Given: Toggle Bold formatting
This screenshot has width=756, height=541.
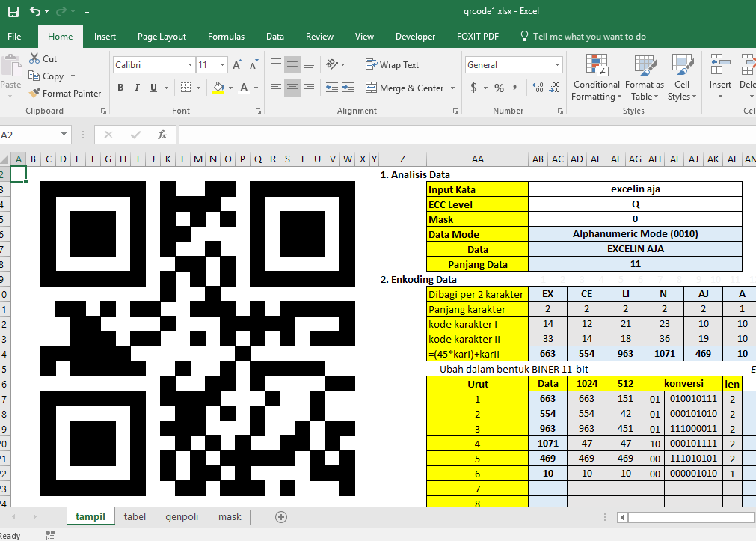Looking at the screenshot, I should point(120,88).
